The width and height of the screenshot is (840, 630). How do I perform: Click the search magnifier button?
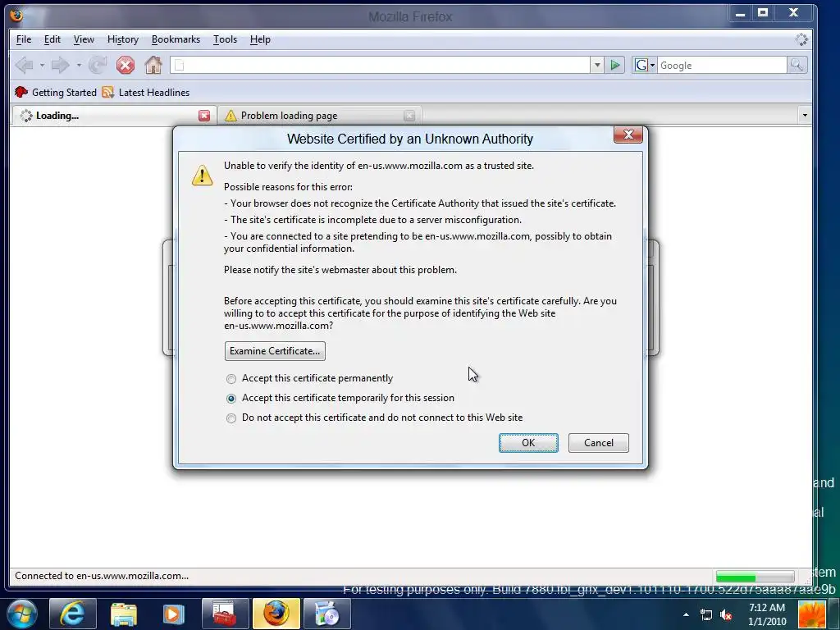(797, 66)
